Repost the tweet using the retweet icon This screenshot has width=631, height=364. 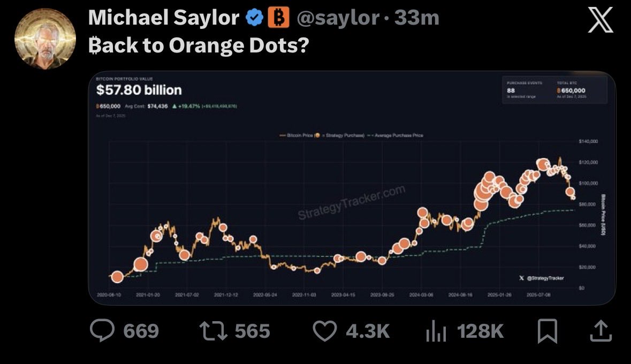[x=212, y=330]
